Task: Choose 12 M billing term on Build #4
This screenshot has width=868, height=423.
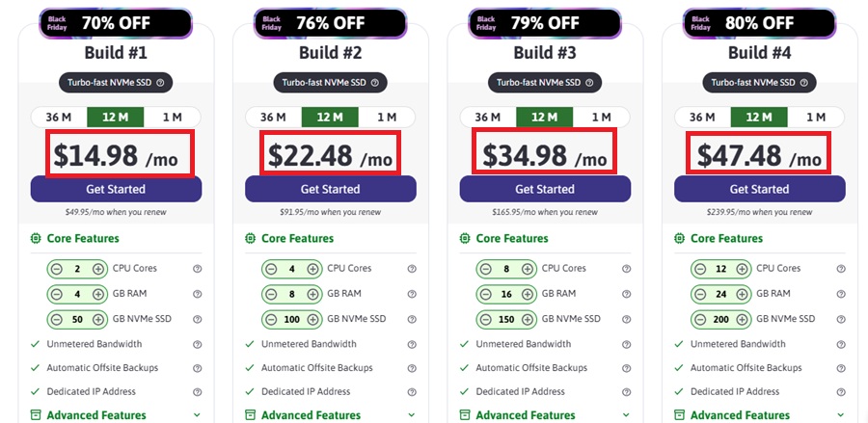Action: click(759, 118)
